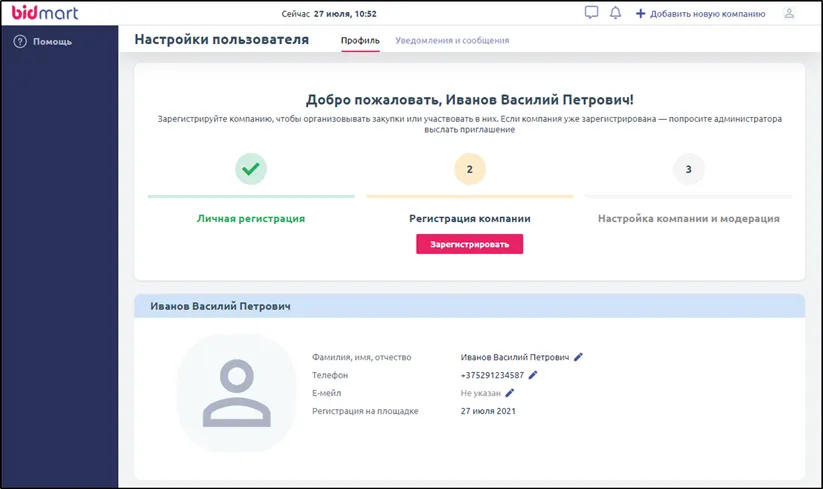The height and width of the screenshot is (489, 823).
Task: Select step 2 circle indicator
Action: coord(469,169)
